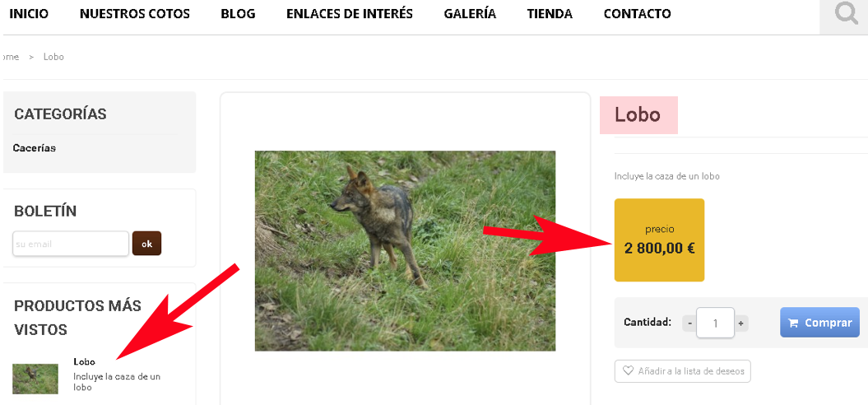Focus the su email newsletter field
Image resolution: width=868 pixels, height=405 pixels.
click(x=71, y=244)
